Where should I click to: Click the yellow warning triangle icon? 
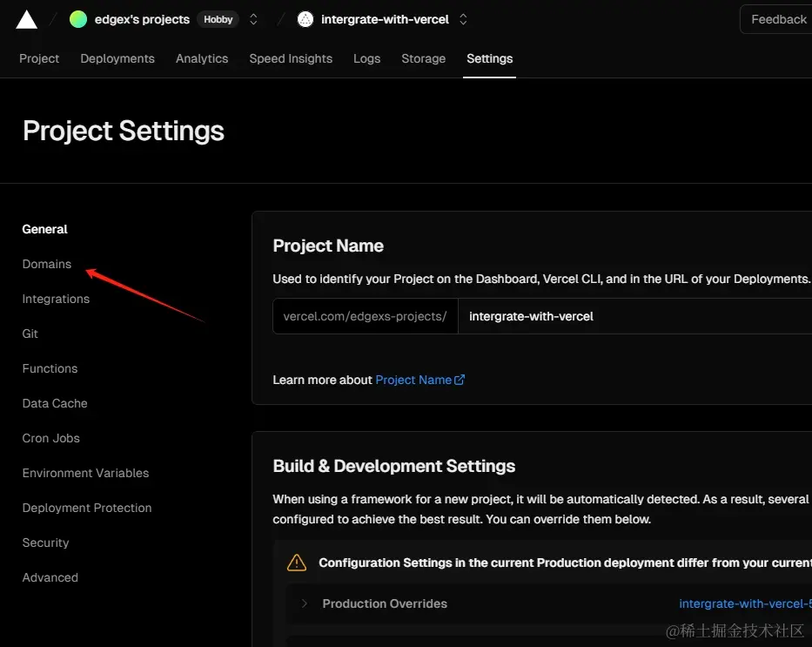[x=297, y=563]
